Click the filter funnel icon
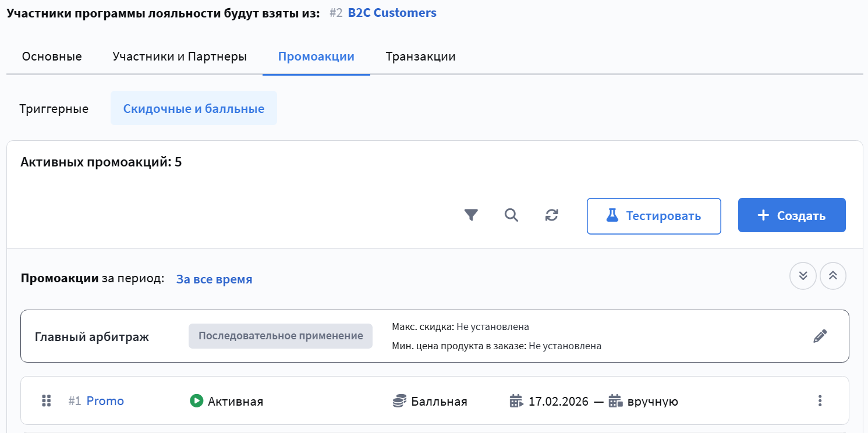 click(471, 216)
